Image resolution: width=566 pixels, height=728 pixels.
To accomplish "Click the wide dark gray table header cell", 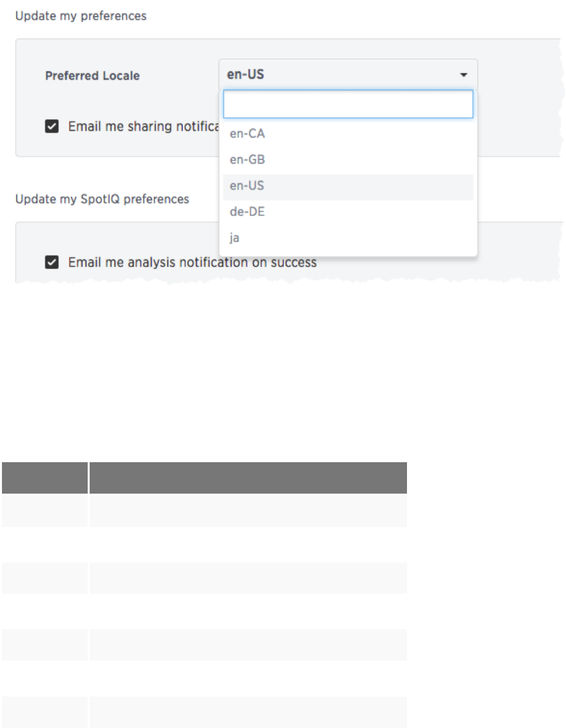I will 248,478.
